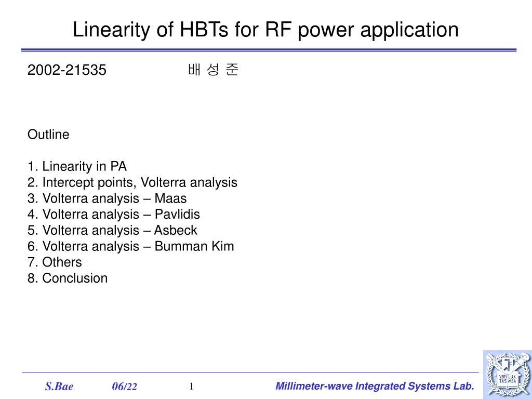Click the 06/22 footer date

(x=125, y=387)
